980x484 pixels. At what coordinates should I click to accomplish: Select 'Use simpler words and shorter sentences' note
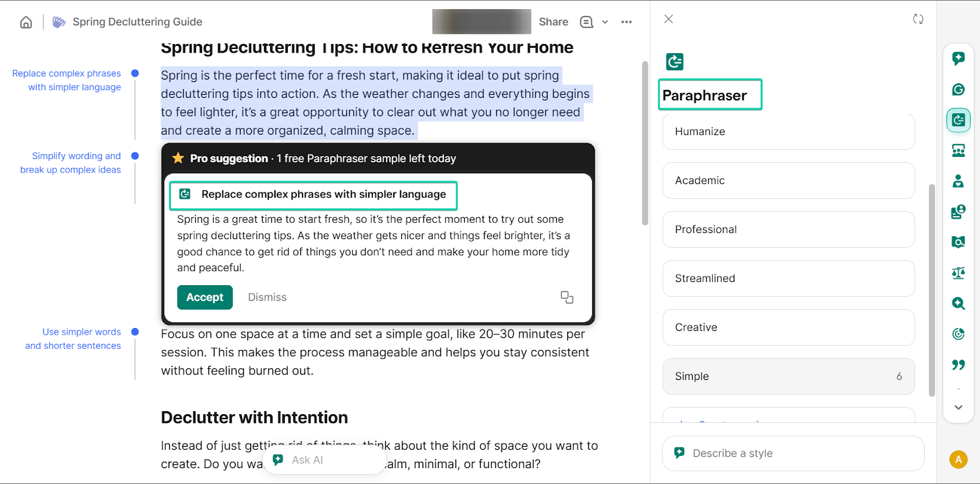point(73,338)
